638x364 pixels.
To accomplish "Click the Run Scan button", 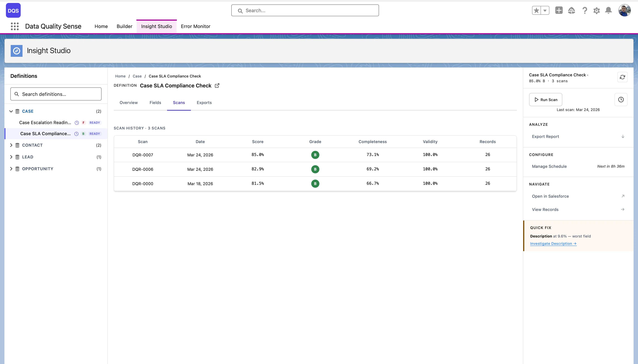I will pyautogui.click(x=546, y=100).
